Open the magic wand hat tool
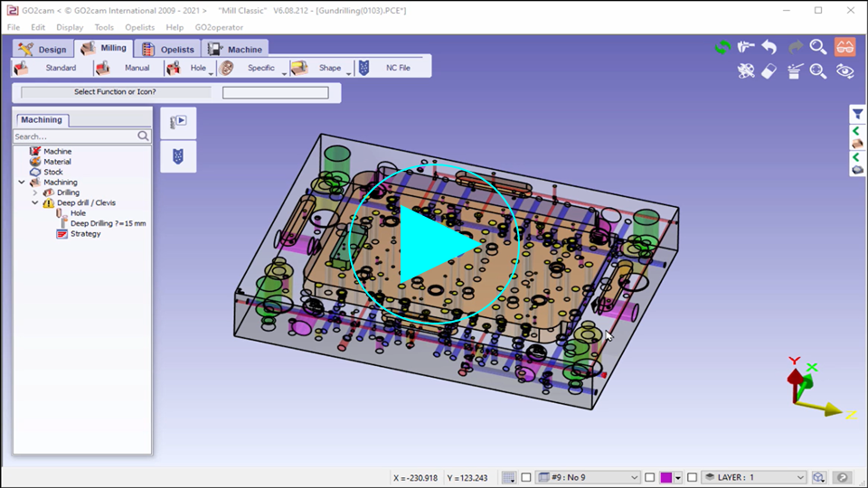The width and height of the screenshot is (868, 488). pos(794,70)
